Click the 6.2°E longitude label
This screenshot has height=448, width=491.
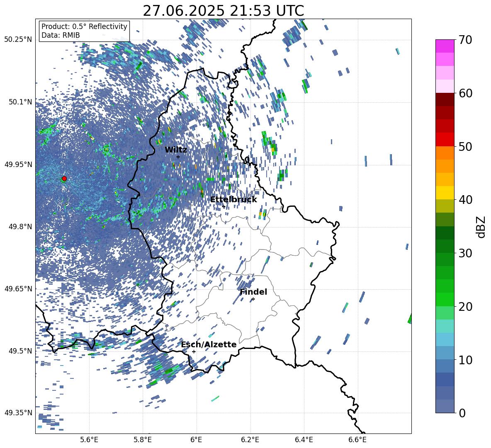tap(250, 440)
